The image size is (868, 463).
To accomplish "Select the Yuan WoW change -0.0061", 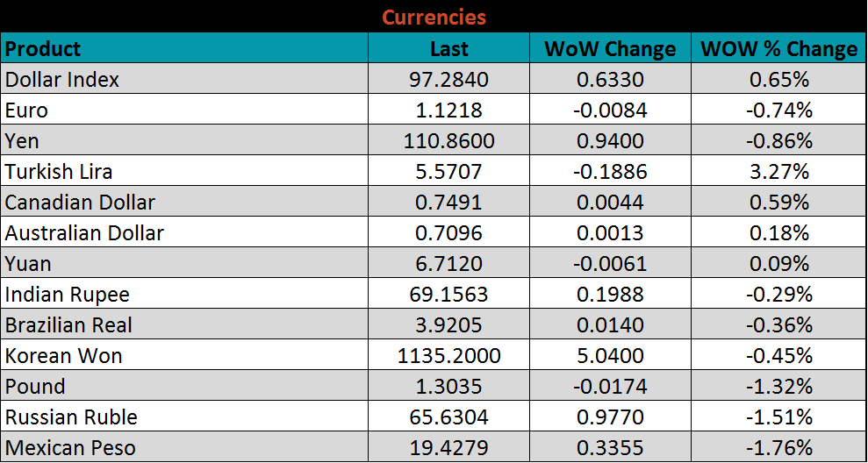I will coord(610,264).
